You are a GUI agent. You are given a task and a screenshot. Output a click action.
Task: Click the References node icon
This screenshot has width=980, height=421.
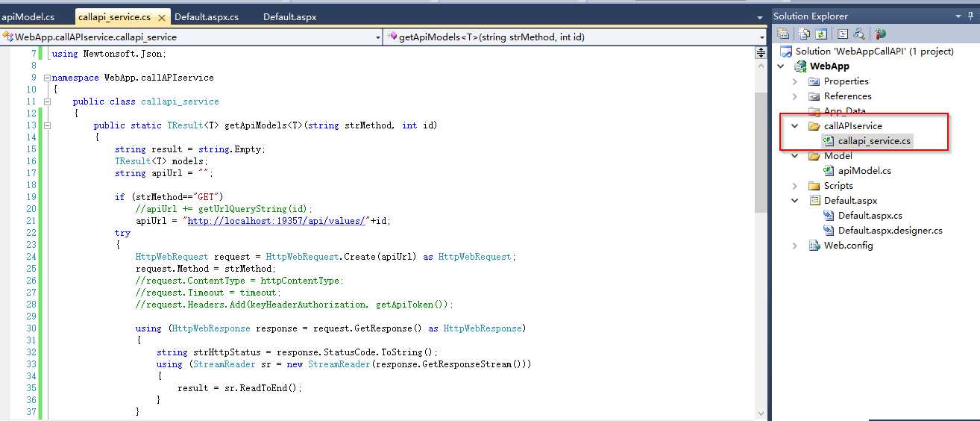point(814,96)
